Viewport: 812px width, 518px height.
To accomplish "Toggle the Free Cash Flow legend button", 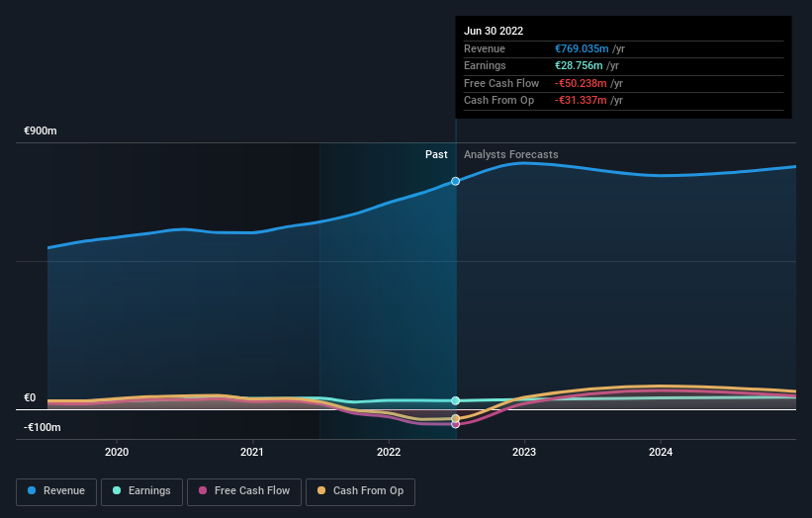I will (244, 491).
